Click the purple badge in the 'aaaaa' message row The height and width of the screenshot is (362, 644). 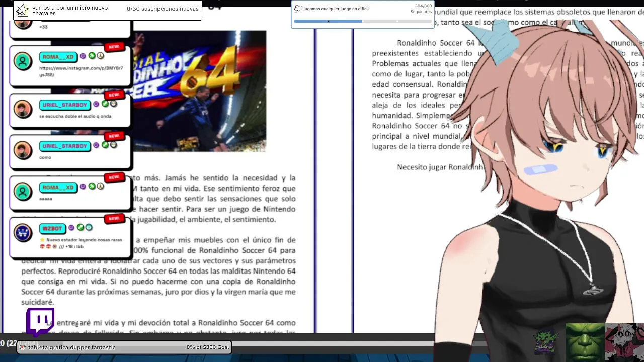coord(83,187)
